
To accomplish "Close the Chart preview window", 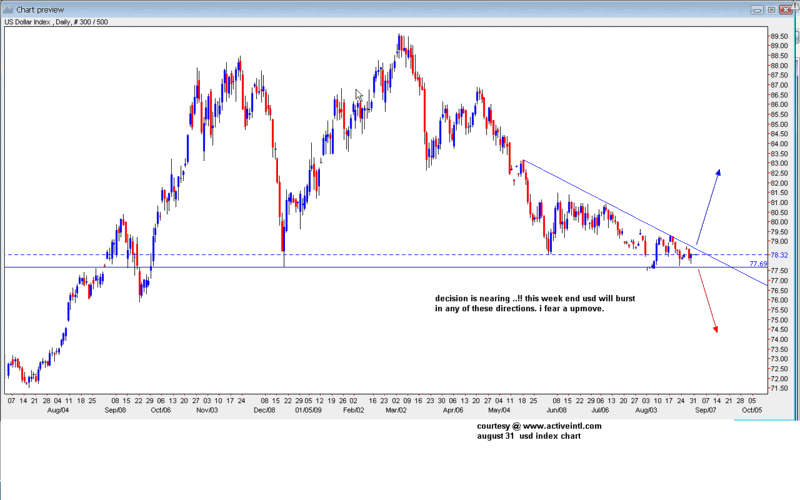I will pyautogui.click(x=788, y=8).
